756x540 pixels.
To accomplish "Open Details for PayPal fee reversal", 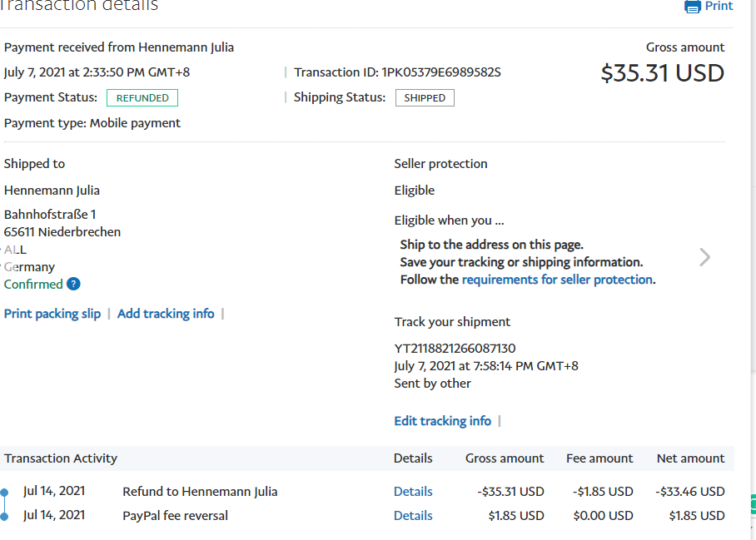I will pos(413,516).
